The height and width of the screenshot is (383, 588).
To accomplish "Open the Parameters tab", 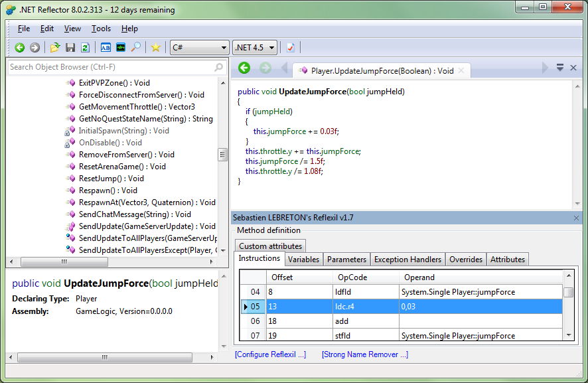I will [x=346, y=260].
